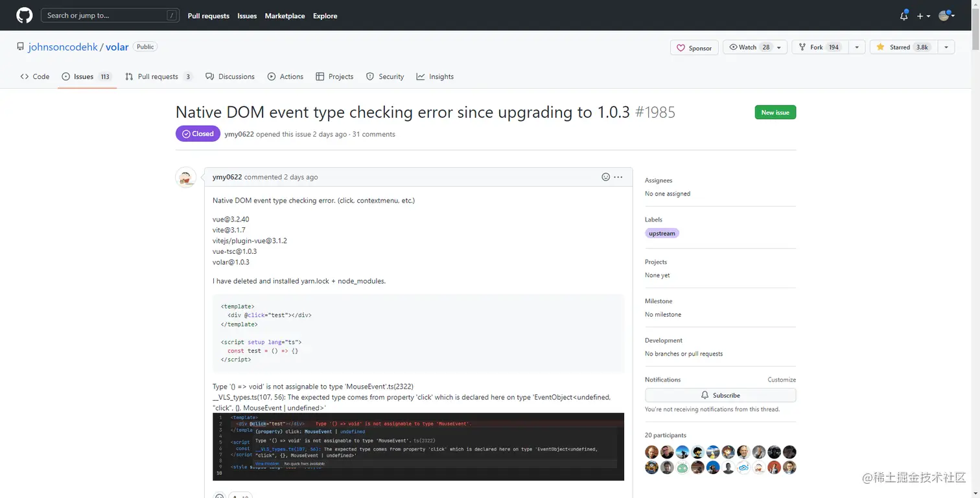Open first participant avatar
The height and width of the screenshot is (498, 980).
(x=652, y=452)
